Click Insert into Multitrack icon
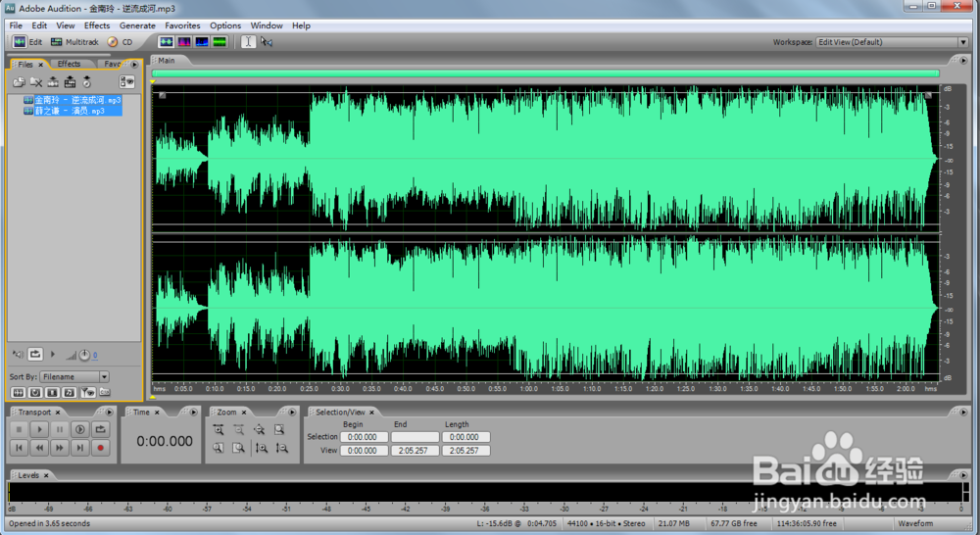 70,82
